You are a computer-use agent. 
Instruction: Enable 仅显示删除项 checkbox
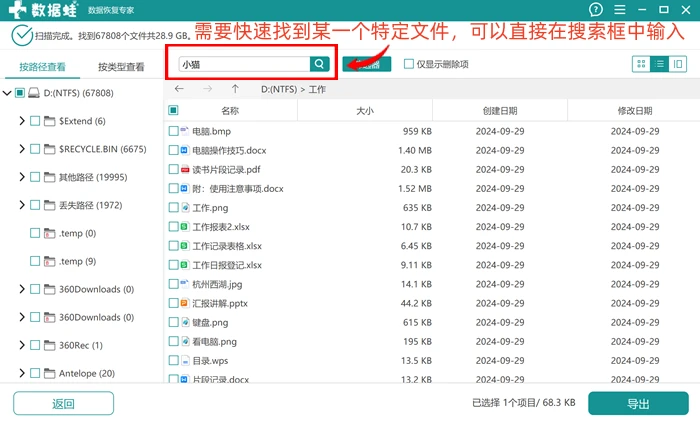pyautogui.click(x=408, y=64)
